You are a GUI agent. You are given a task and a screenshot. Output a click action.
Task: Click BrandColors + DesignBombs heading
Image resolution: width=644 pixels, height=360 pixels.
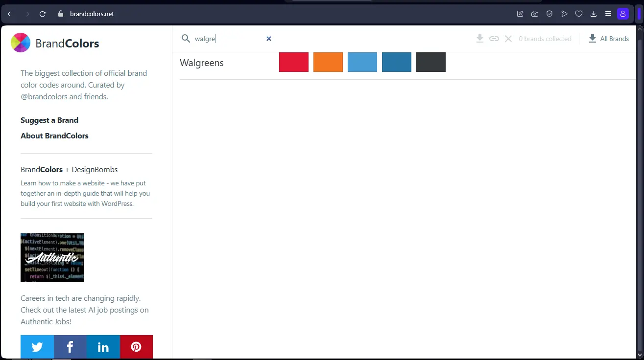click(x=69, y=169)
